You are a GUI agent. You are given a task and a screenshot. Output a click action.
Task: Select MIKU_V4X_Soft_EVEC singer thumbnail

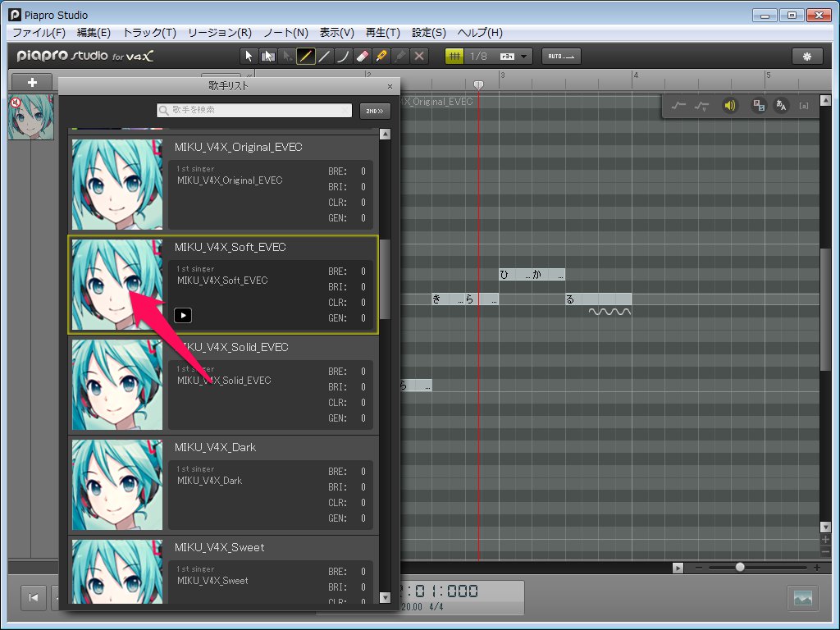(x=117, y=285)
